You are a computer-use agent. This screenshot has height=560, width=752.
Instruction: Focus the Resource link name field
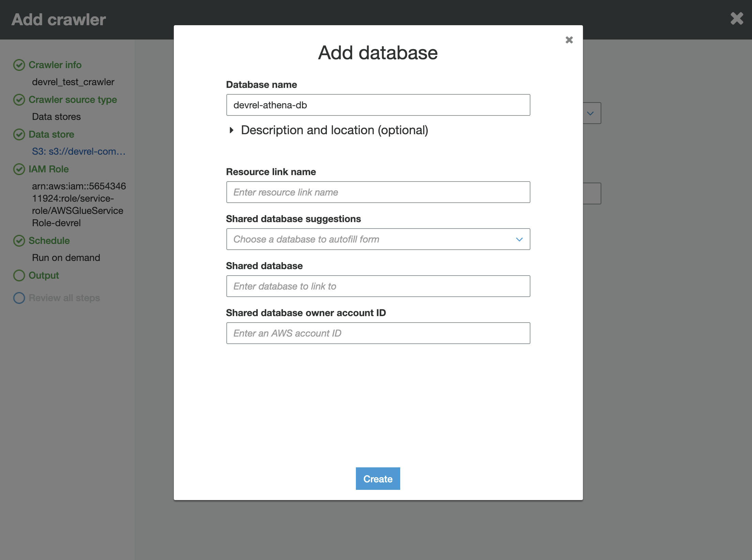point(378,192)
